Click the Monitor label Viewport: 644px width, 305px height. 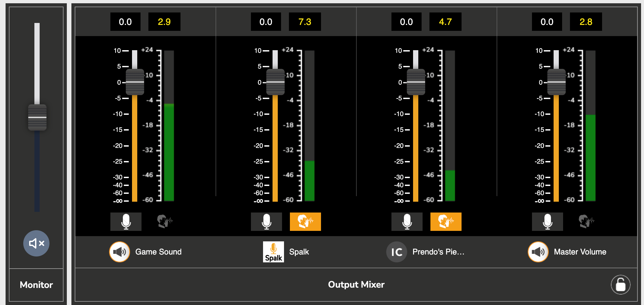pyautogui.click(x=36, y=285)
